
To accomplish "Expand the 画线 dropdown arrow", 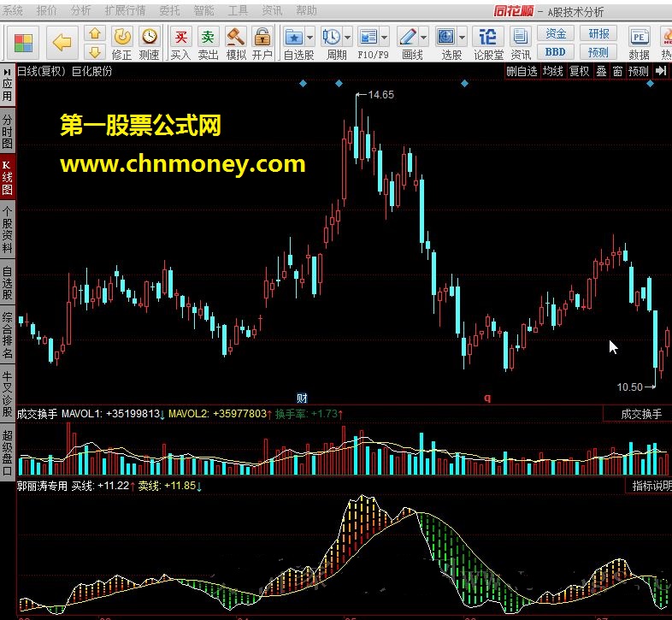I will pyautogui.click(x=424, y=38).
